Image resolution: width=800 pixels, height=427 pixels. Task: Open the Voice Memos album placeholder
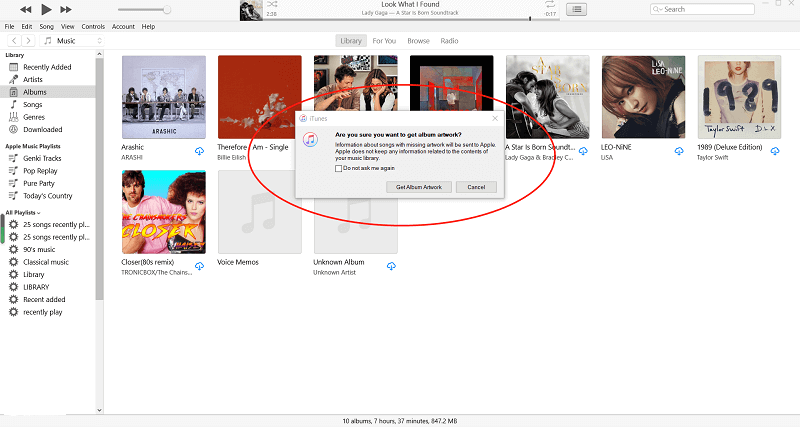click(x=260, y=212)
